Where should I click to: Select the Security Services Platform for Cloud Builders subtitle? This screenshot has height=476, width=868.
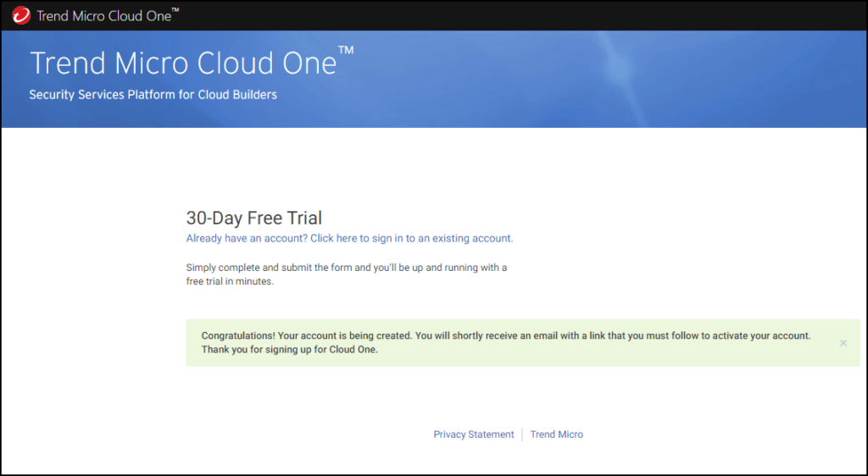[x=153, y=95]
